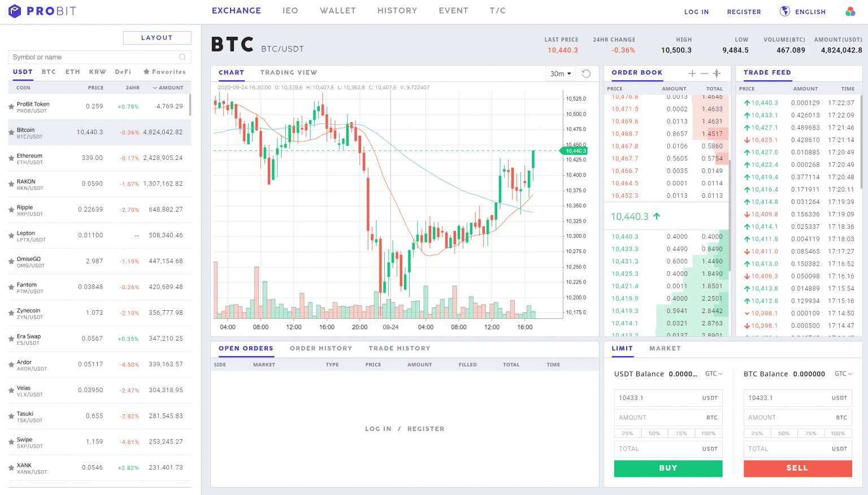The image size is (868, 495).
Task: Click the red down arrow on the 17:21:14 trade
Action: coord(747,140)
